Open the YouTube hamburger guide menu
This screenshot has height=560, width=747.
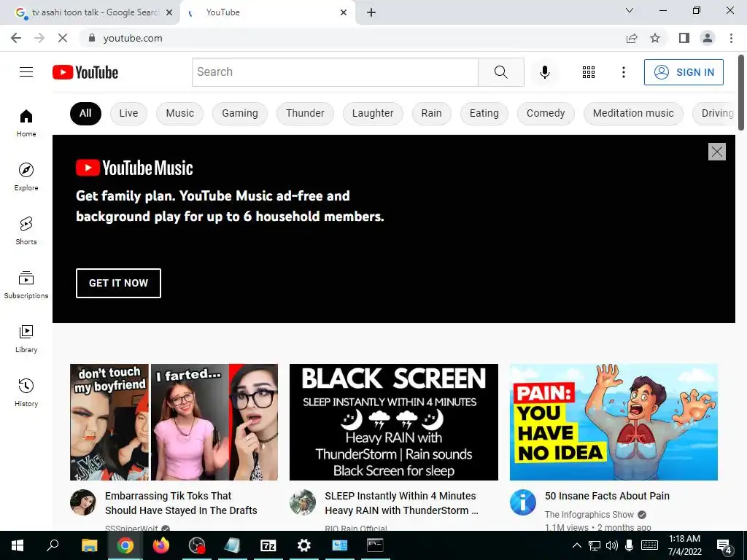tap(26, 72)
